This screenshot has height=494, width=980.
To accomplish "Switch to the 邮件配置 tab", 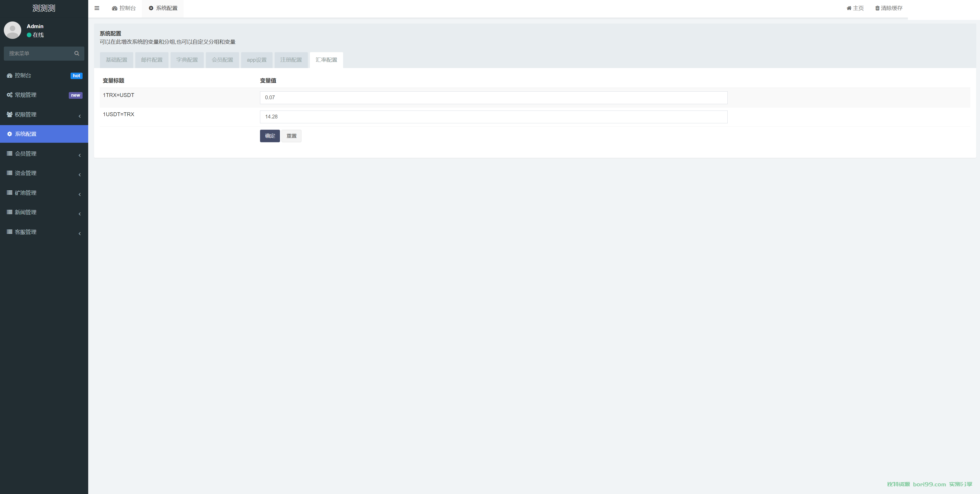I will 151,60.
